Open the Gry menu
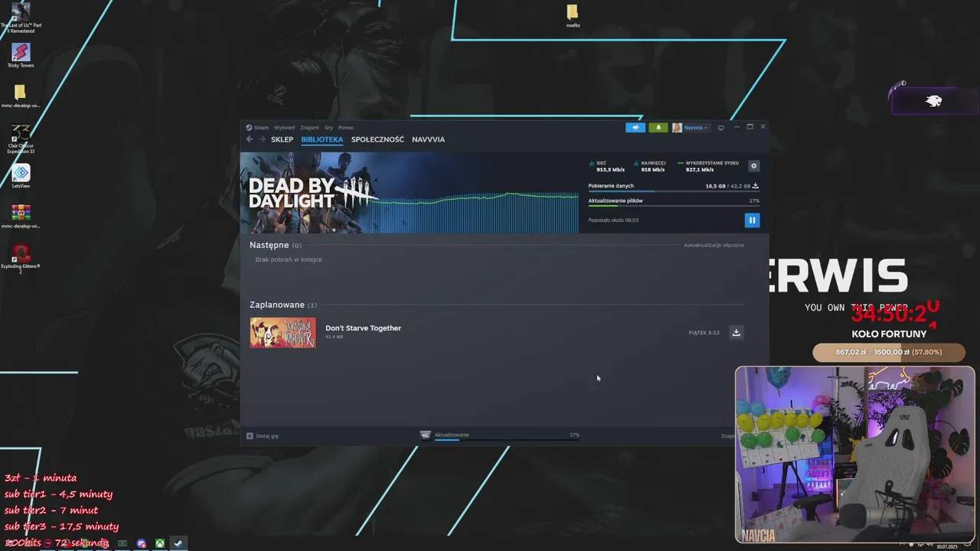The width and height of the screenshot is (980, 551). click(x=328, y=128)
